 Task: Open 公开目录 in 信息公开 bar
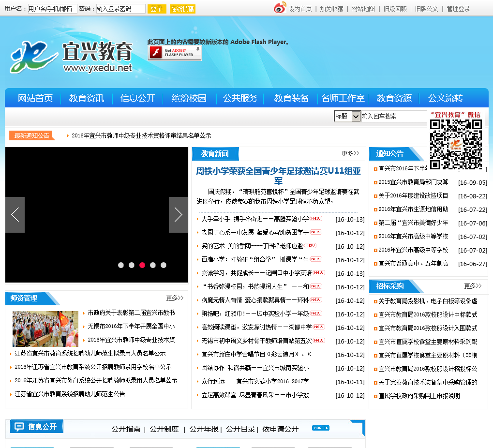240,429
